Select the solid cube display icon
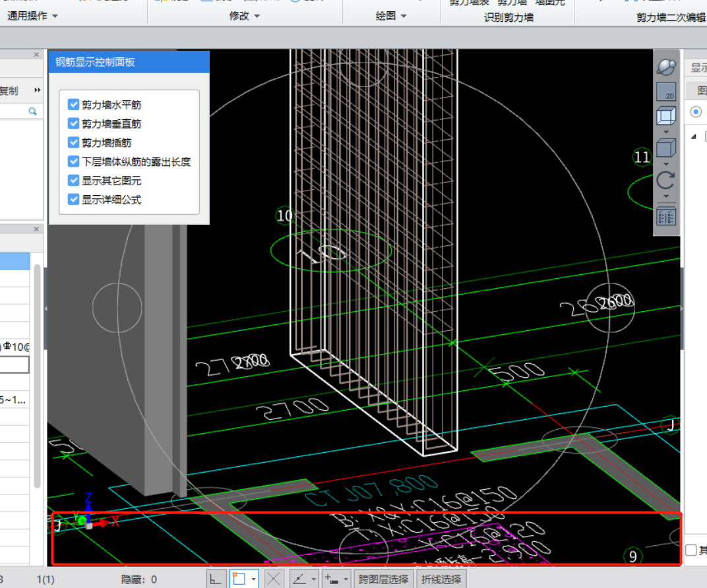Screen dimensions: 707x588 [666, 148]
